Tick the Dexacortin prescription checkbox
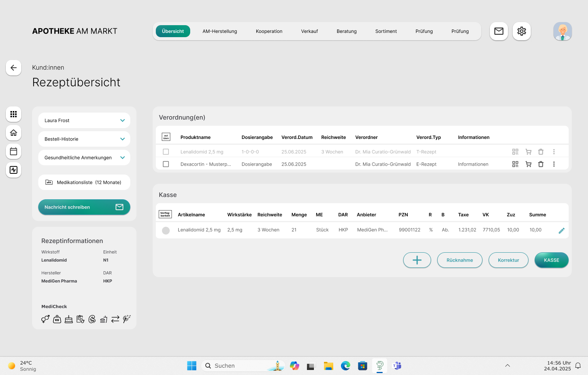Image resolution: width=588 pixels, height=375 pixels. point(166,164)
